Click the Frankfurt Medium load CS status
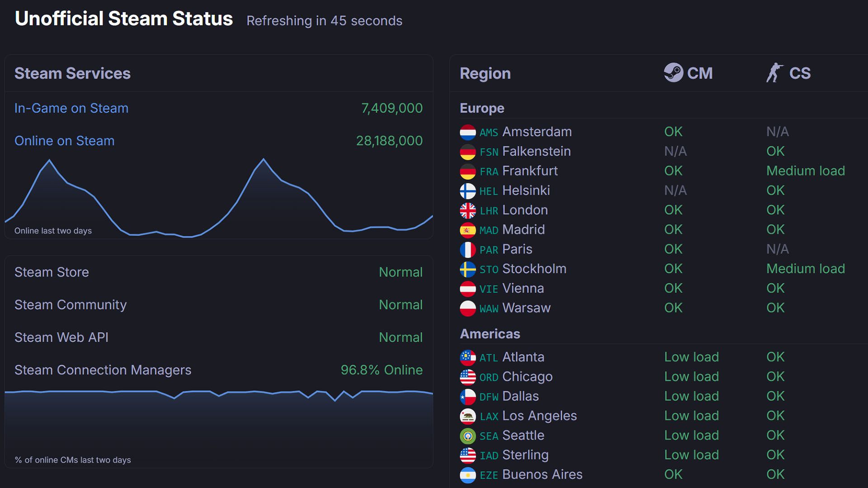The image size is (868, 488). pos(805,171)
